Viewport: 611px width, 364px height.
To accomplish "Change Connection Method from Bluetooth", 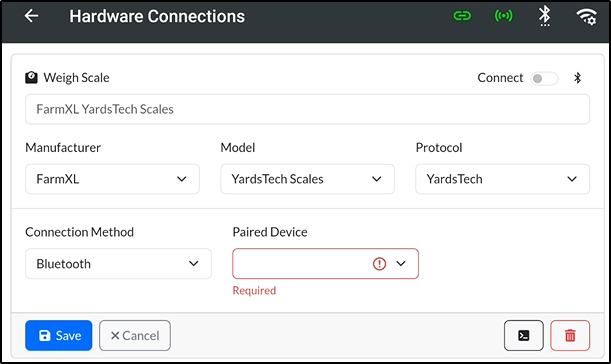I will [x=118, y=264].
